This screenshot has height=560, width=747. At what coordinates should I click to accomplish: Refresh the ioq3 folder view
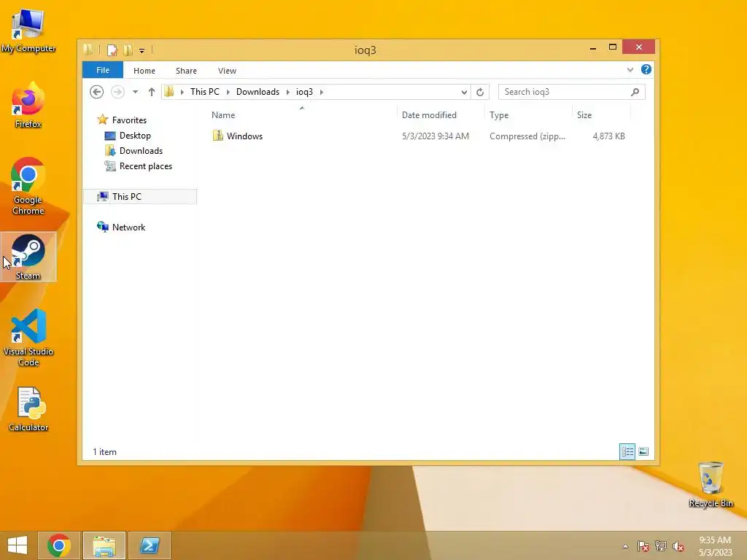coord(480,92)
